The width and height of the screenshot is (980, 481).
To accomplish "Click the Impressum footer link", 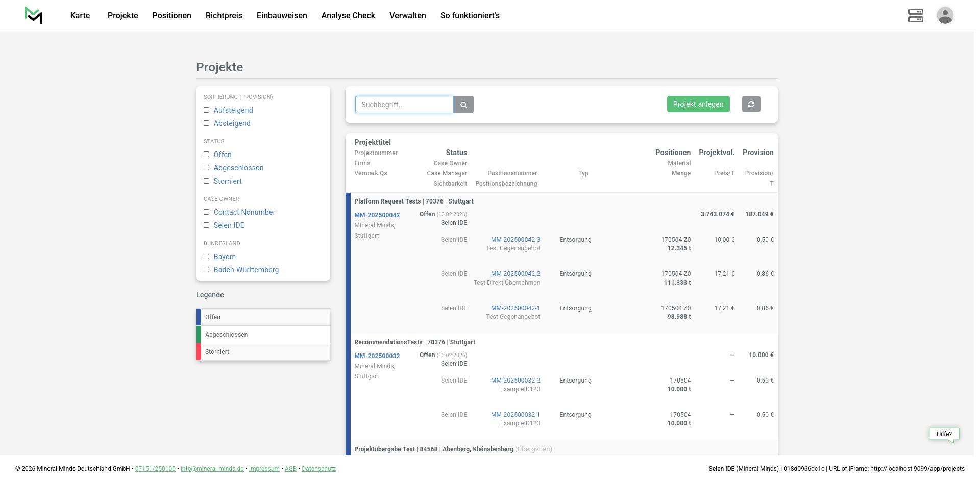I will [264, 469].
